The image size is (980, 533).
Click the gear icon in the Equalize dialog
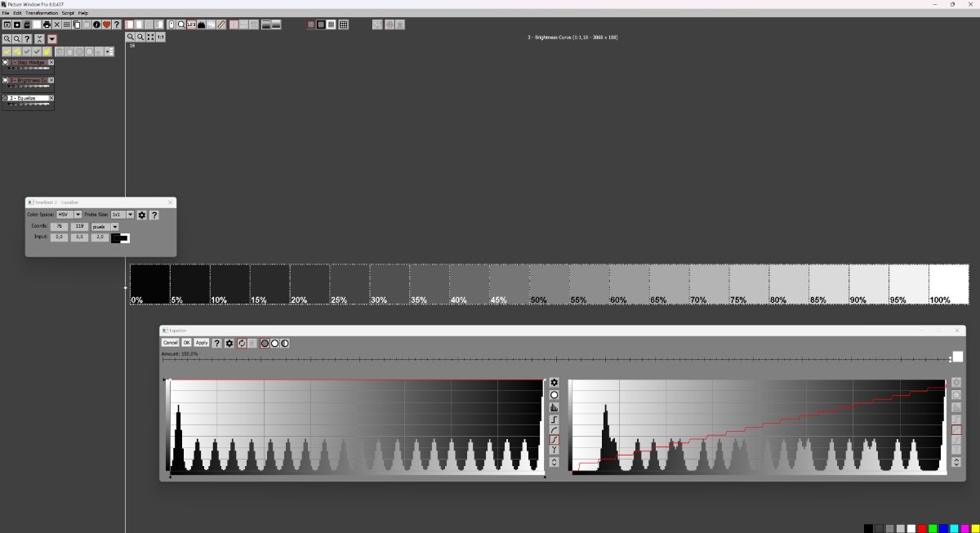pyautogui.click(x=230, y=343)
